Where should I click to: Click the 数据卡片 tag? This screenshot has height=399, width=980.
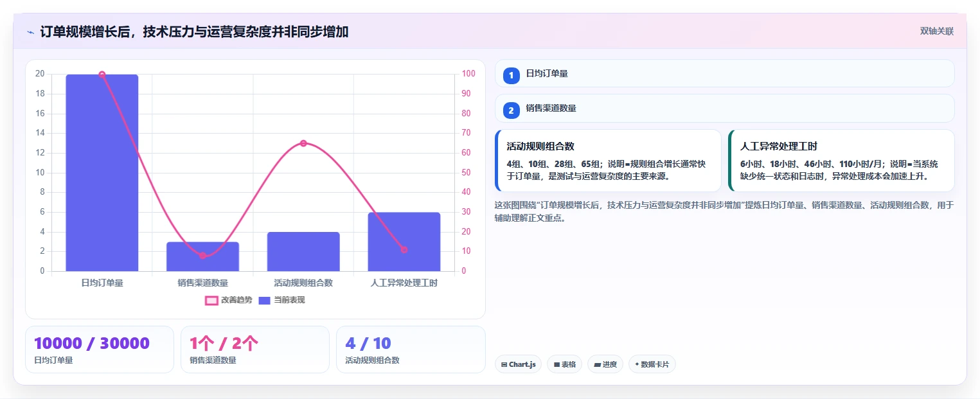click(x=652, y=364)
